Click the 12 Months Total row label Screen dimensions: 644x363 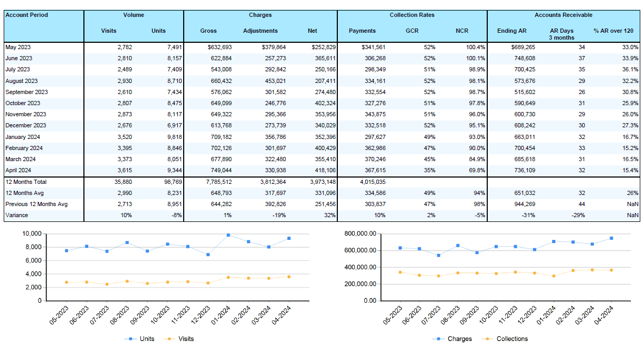26,182
